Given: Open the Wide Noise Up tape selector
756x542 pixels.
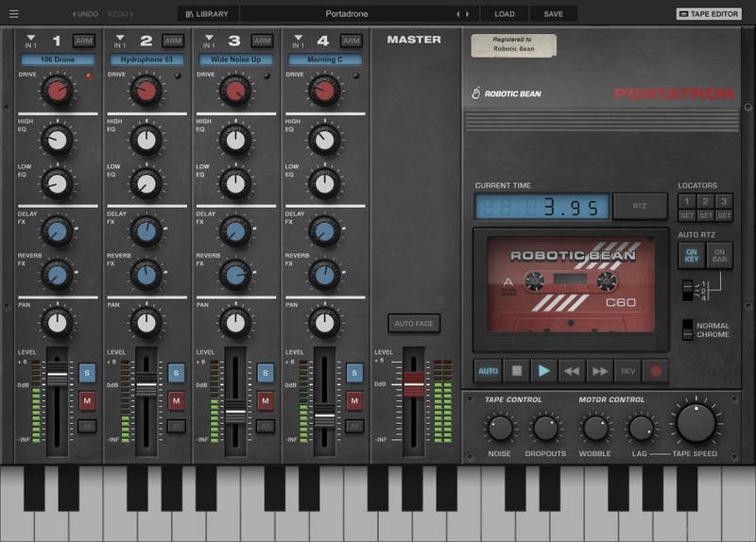Looking at the screenshot, I should (235, 59).
